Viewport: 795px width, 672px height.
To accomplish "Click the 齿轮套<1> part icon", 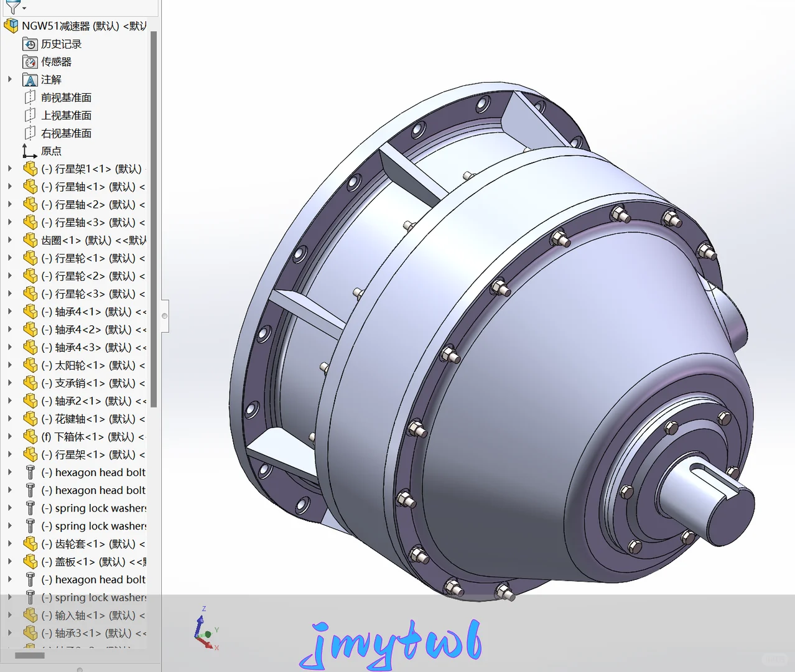I will point(30,544).
